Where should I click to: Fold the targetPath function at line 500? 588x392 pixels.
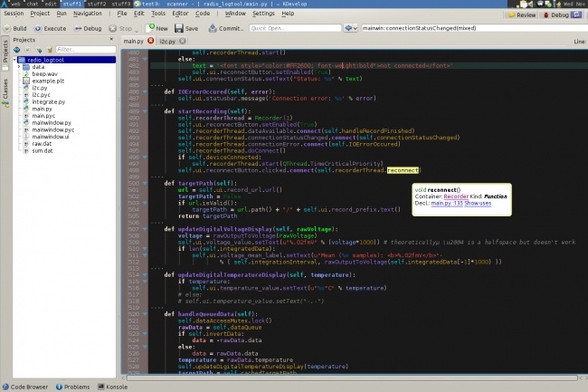coord(145,184)
